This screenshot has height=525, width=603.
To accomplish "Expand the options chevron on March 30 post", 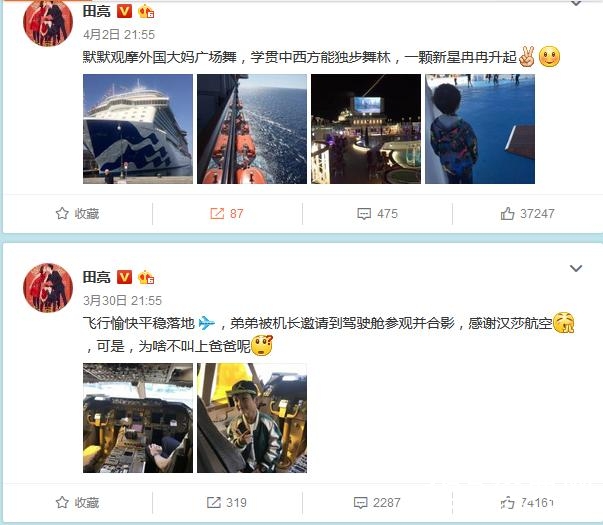I will tap(576, 268).
